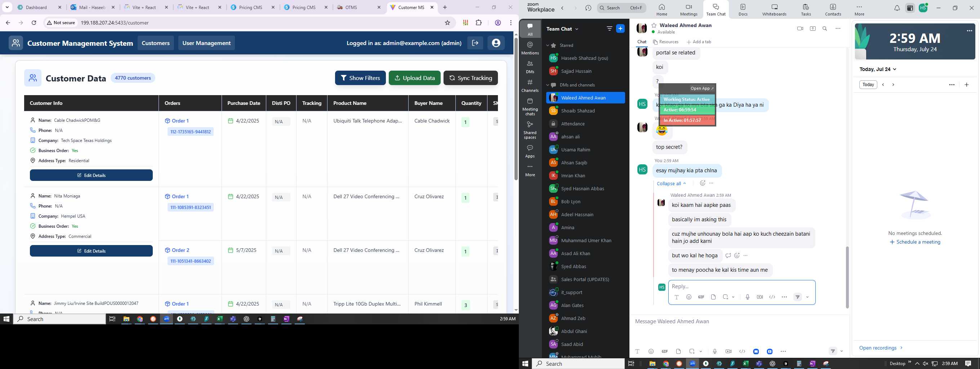Viewport: 980px width, 369px height.
Task: Expand send options arrow in reply box
Action: point(807,297)
